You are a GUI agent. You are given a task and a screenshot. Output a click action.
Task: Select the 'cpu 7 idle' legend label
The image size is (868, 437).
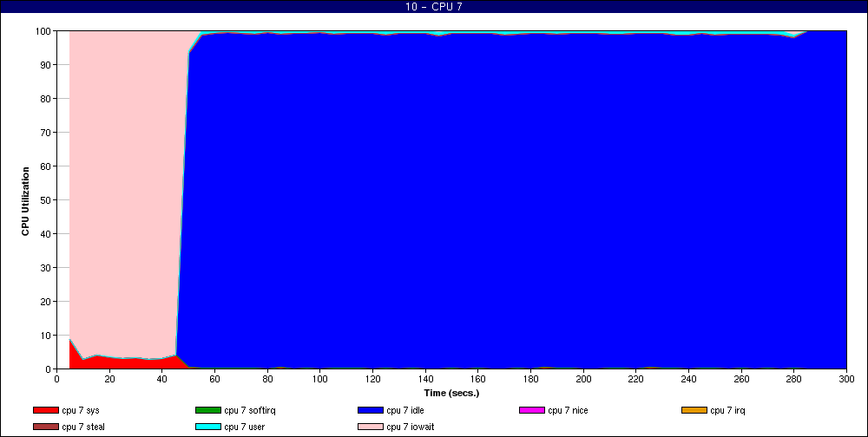click(405, 411)
